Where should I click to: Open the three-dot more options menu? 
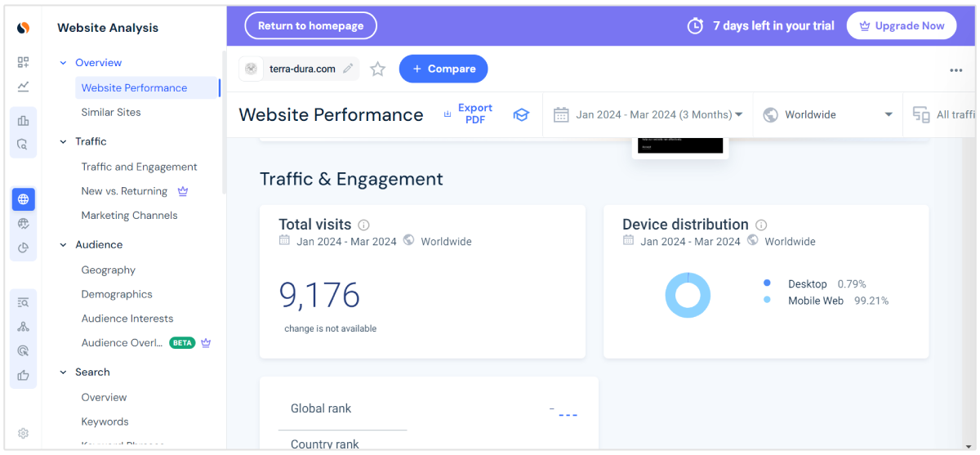(955, 70)
